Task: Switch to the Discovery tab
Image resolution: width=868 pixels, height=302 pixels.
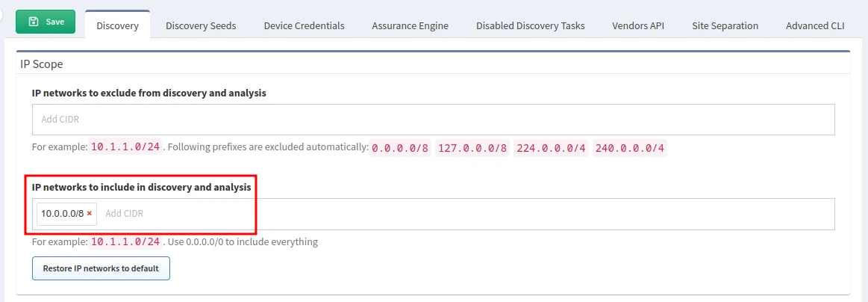Action: [117, 25]
